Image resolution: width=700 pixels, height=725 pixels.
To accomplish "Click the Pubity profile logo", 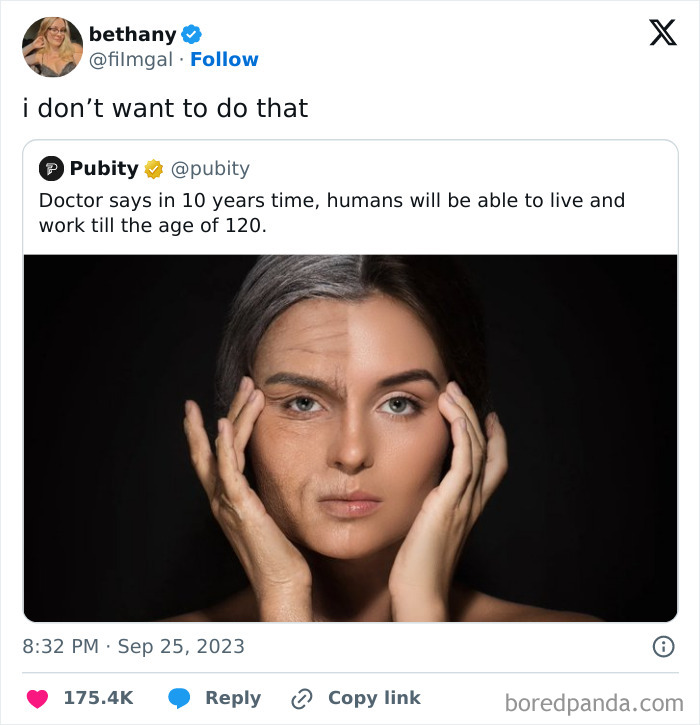I will click(51, 168).
